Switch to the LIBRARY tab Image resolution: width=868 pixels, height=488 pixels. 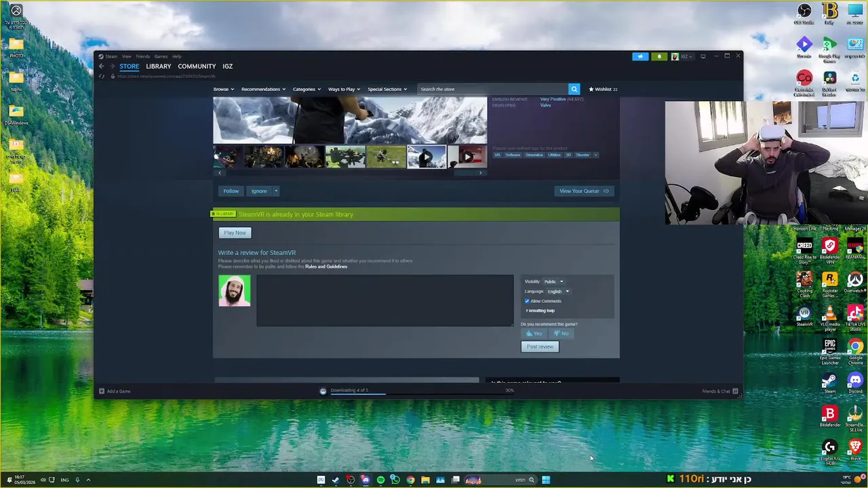tap(158, 66)
